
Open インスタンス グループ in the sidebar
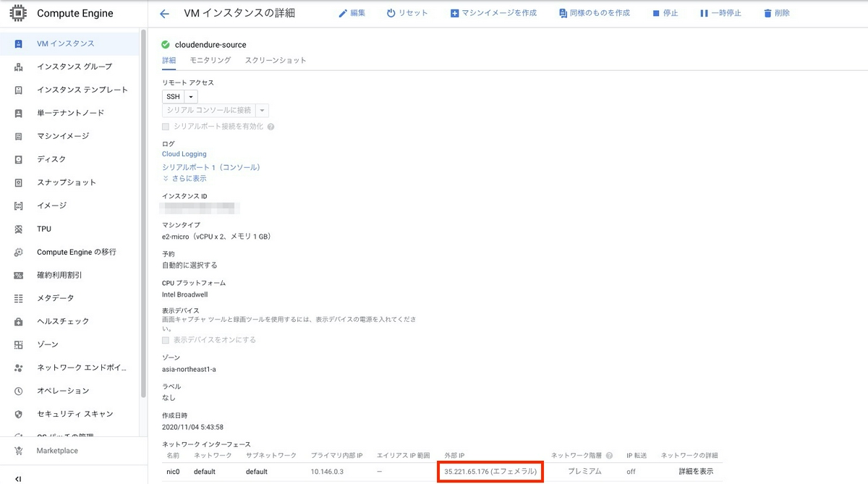tap(75, 67)
